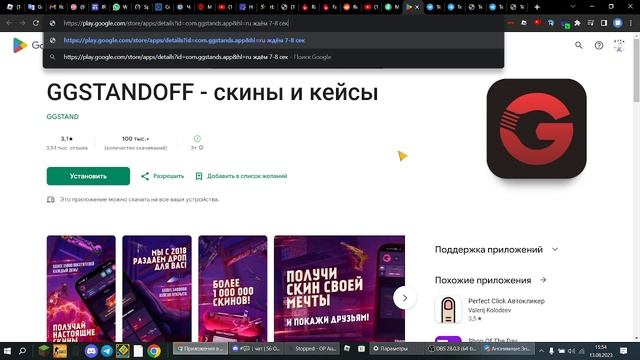Reload the page with the refresh button
Image resolution: width=640 pixels, height=360 pixels.
tap(36, 23)
